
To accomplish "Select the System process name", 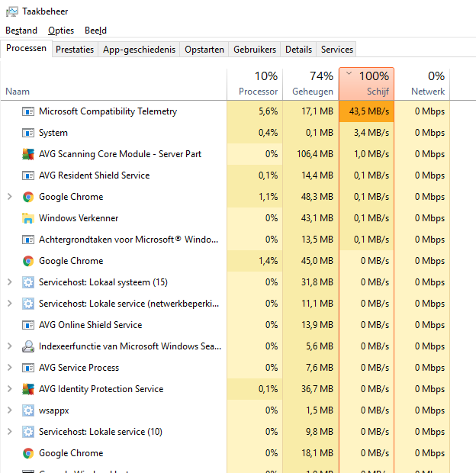I will [53, 133].
